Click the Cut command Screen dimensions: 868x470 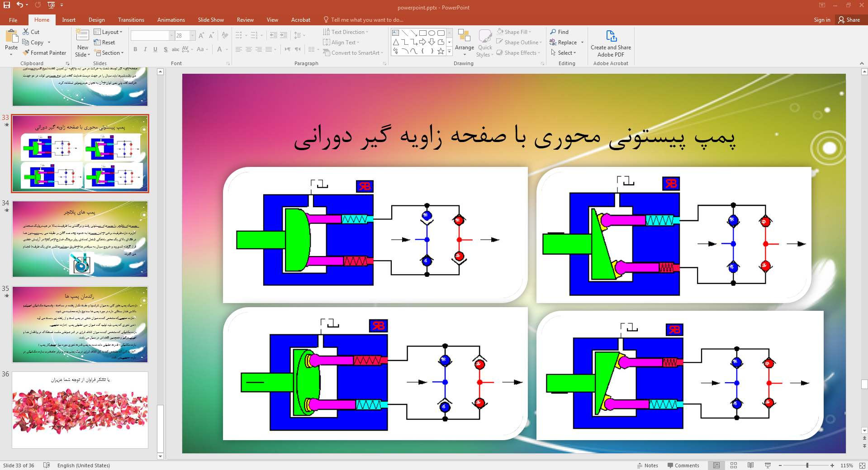tap(31, 32)
